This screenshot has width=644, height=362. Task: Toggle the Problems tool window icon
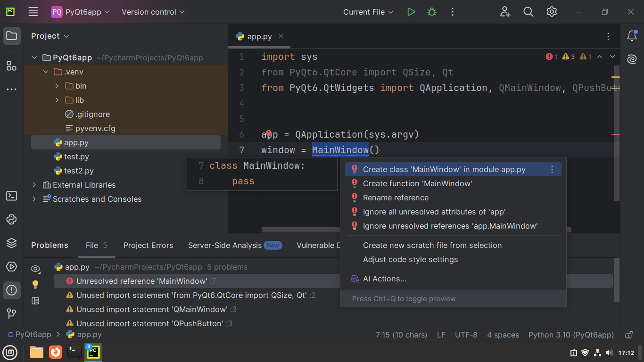[x=12, y=290]
